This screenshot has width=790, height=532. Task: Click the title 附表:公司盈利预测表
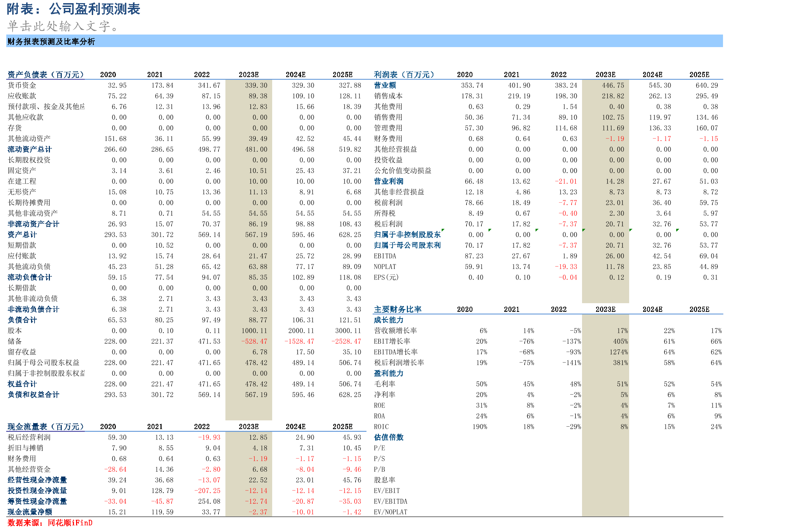click(74, 9)
